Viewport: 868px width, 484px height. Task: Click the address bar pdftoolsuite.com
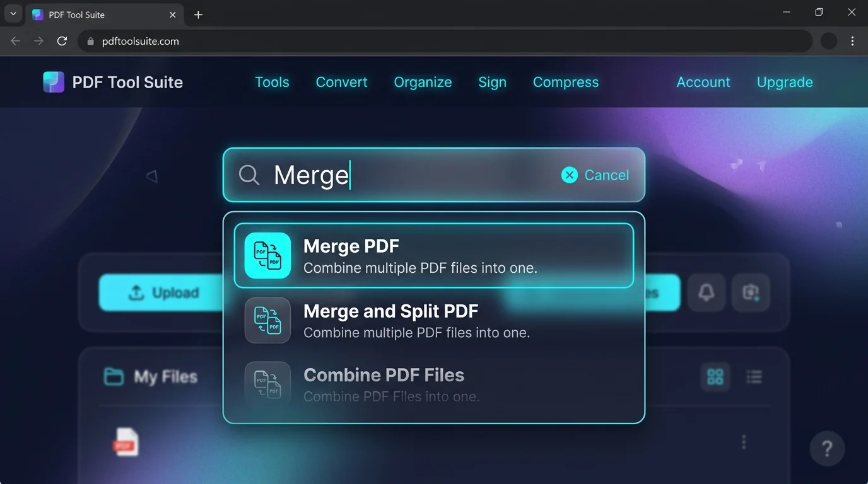[445, 41]
